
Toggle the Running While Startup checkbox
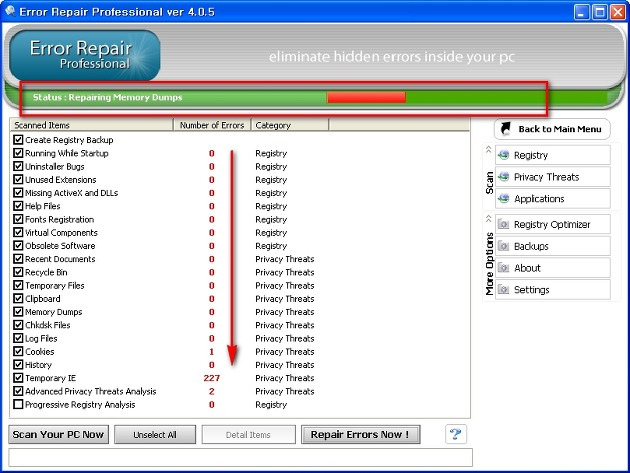click(x=18, y=153)
